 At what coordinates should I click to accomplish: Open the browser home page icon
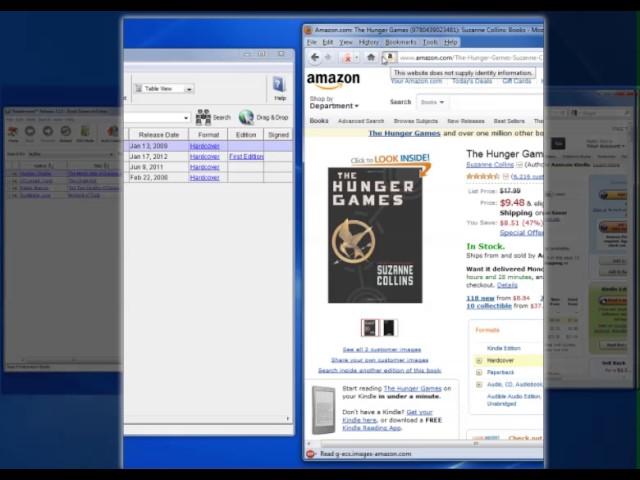(371, 58)
